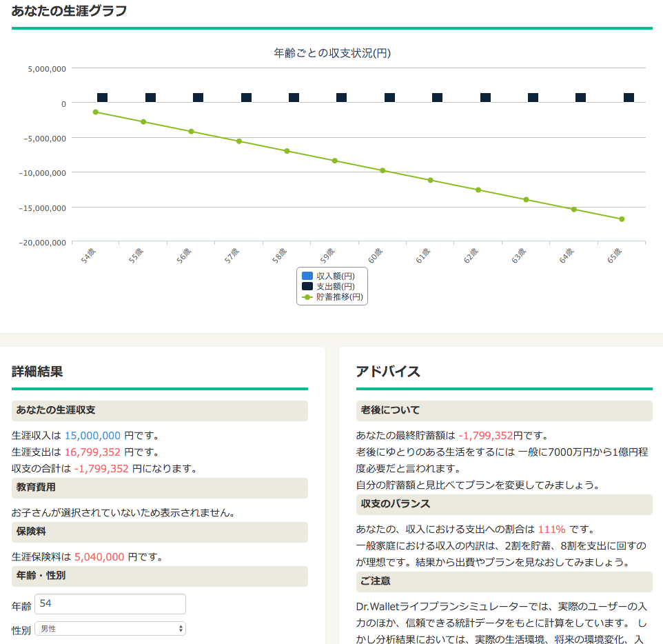Click the -1,799,352 value in 収支の合計 line
663x644 pixels.
coord(101,468)
